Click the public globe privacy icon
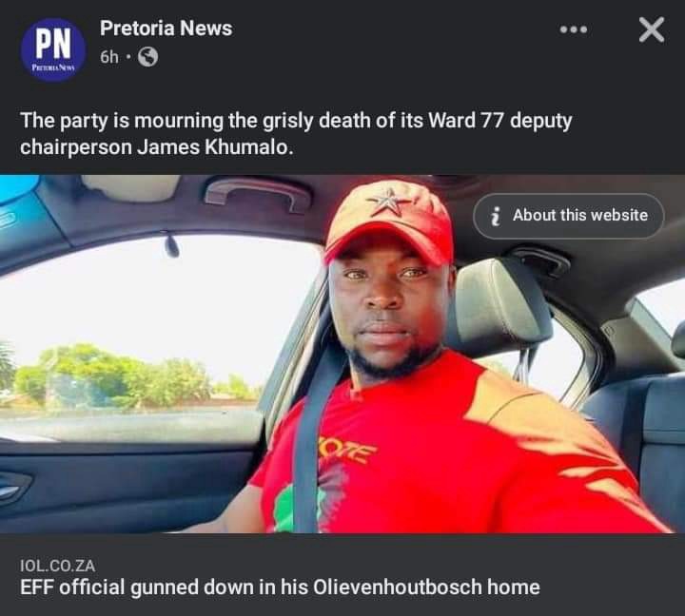 tap(148, 57)
